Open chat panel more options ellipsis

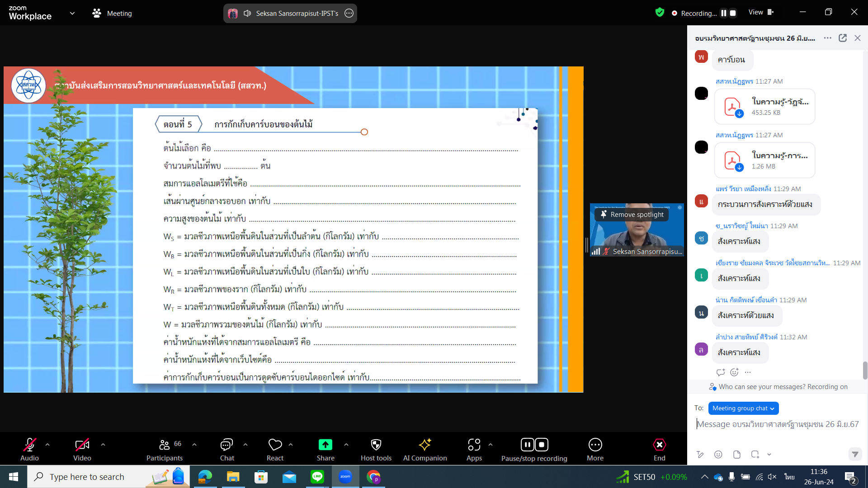click(828, 38)
